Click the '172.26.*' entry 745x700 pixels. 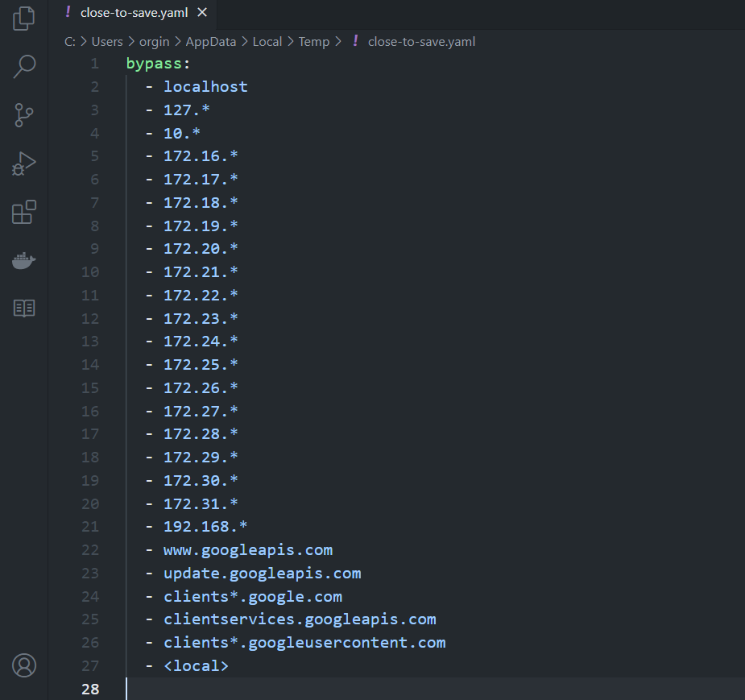coord(201,388)
